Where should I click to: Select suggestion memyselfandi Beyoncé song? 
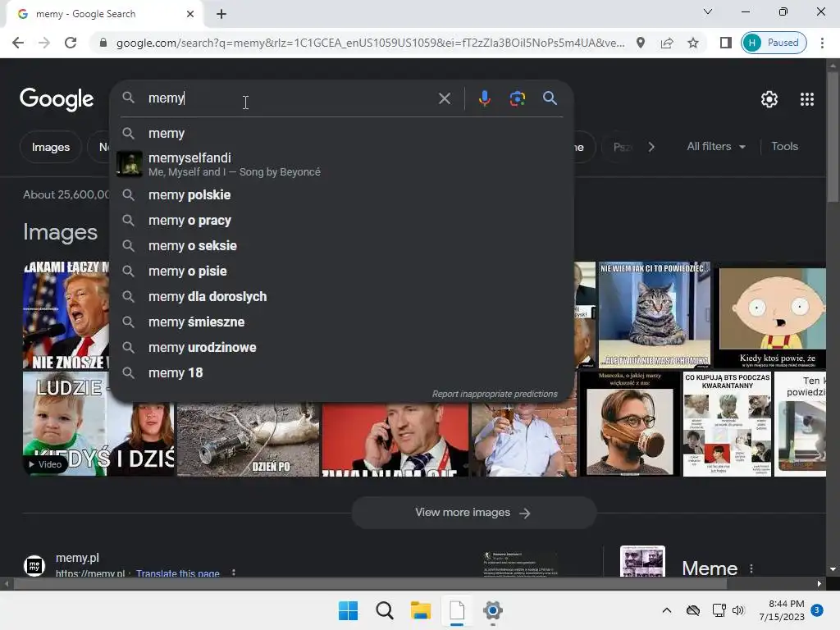[342, 164]
